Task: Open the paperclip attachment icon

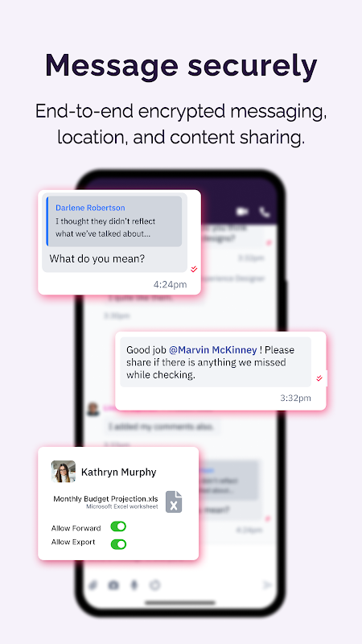Action: click(93, 585)
